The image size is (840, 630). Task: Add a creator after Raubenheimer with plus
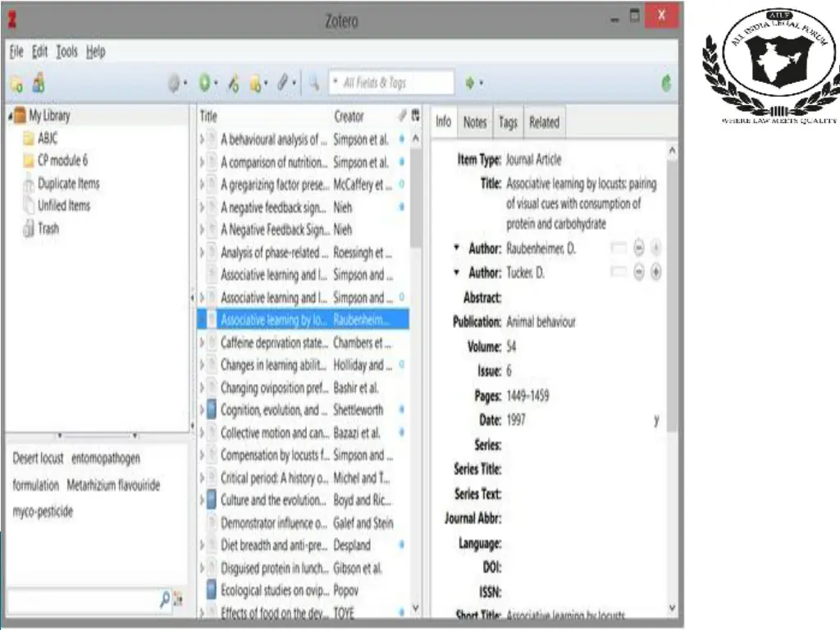pos(655,248)
